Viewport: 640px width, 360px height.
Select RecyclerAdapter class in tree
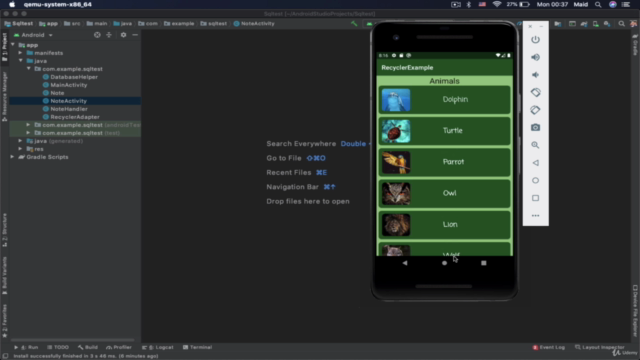click(75, 117)
